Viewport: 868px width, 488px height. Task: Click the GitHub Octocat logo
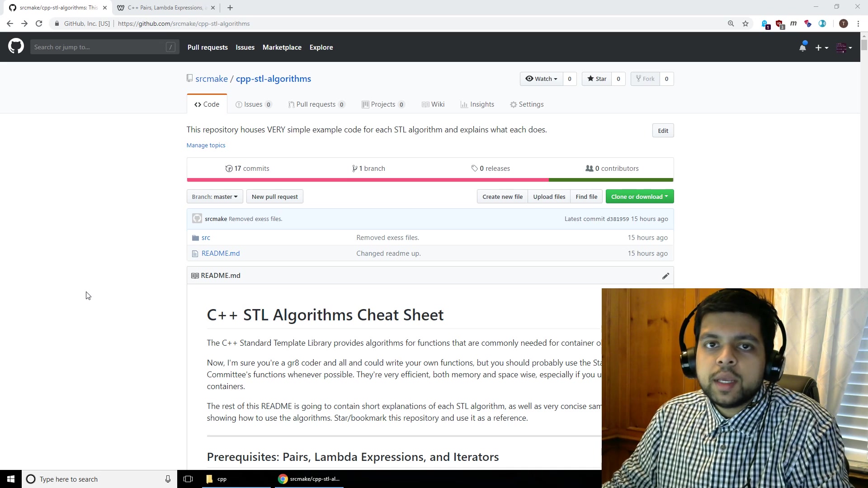click(x=16, y=47)
